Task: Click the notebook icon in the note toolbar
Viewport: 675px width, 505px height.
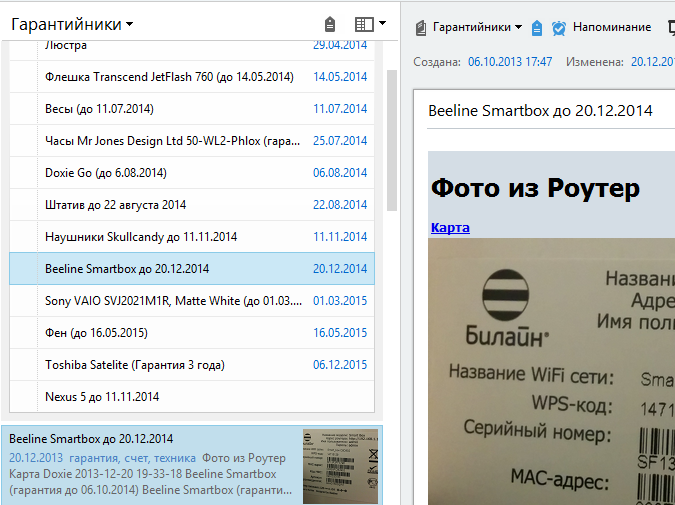Action: [x=421, y=28]
